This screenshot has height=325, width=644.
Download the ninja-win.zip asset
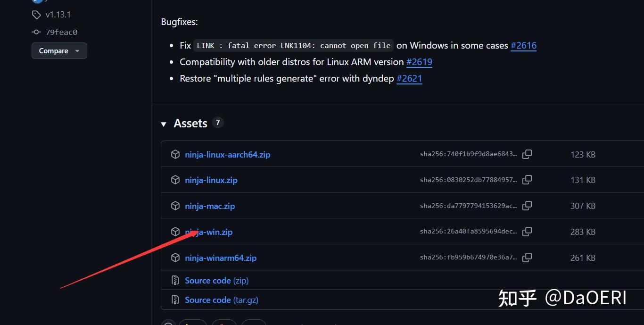click(209, 232)
